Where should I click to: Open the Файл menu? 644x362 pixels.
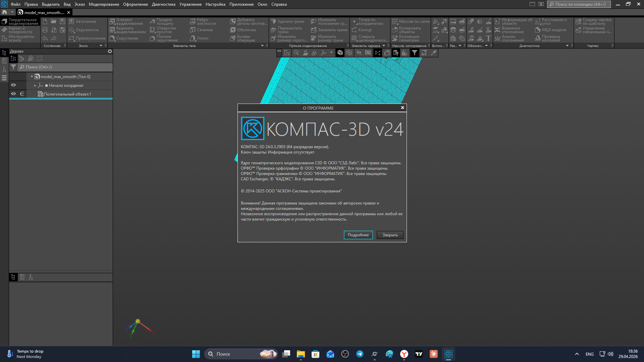tap(15, 4)
